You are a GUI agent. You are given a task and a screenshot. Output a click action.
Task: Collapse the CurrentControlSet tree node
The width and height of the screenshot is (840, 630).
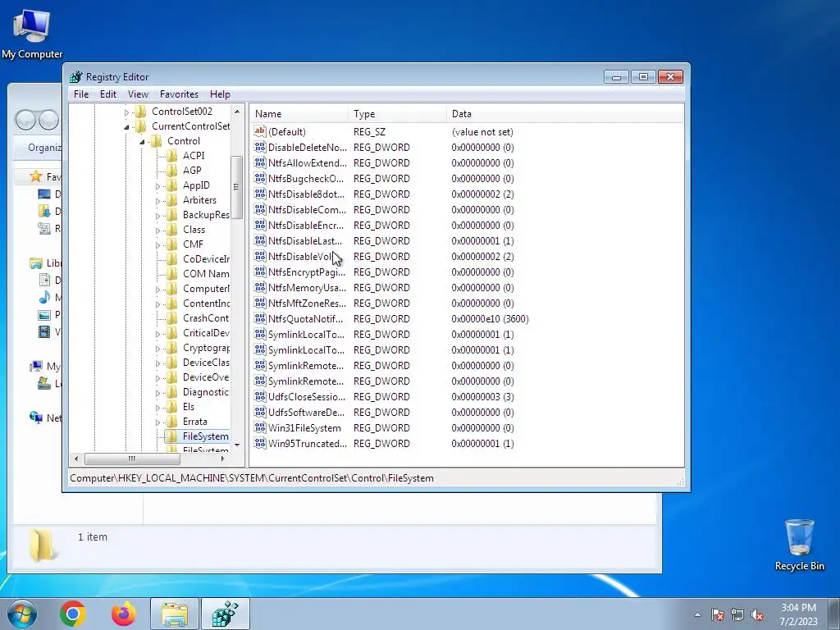coord(126,127)
